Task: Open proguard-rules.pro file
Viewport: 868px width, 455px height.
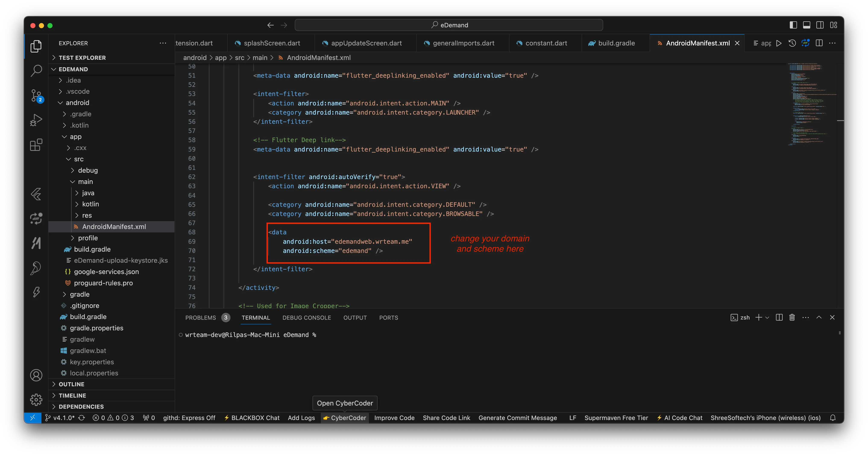Action: [112, 283]
